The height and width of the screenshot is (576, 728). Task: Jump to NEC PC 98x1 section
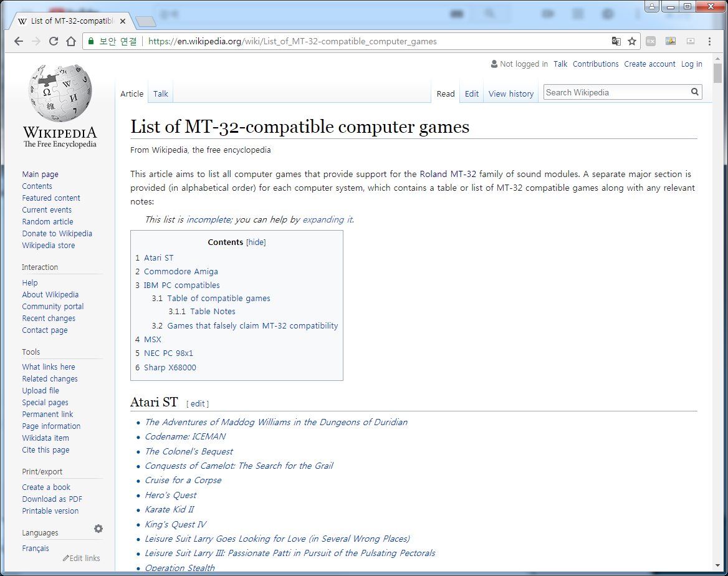click(168, 353)
